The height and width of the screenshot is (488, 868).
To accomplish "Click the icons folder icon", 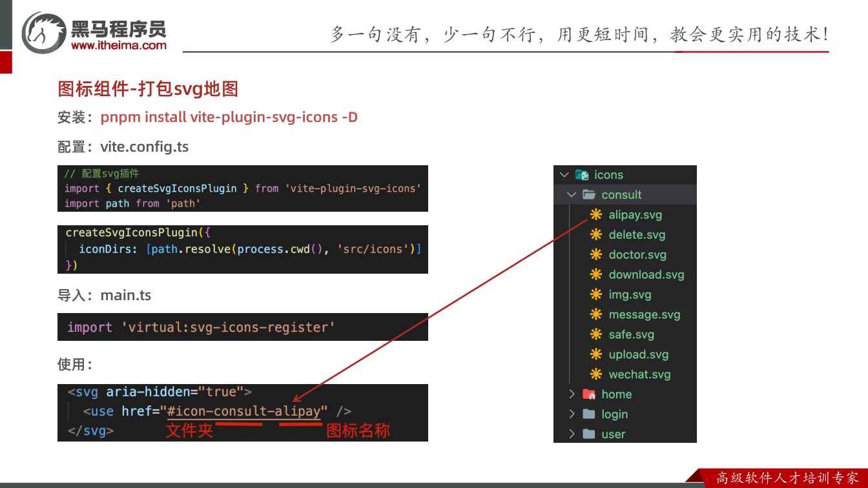I will pyautogui.click(x=582, y=175).
